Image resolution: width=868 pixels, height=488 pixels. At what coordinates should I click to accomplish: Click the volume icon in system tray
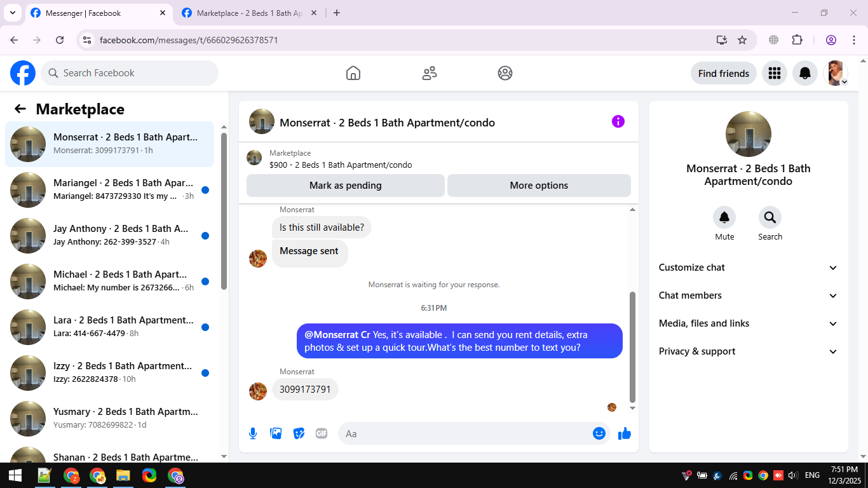[793, 475]
